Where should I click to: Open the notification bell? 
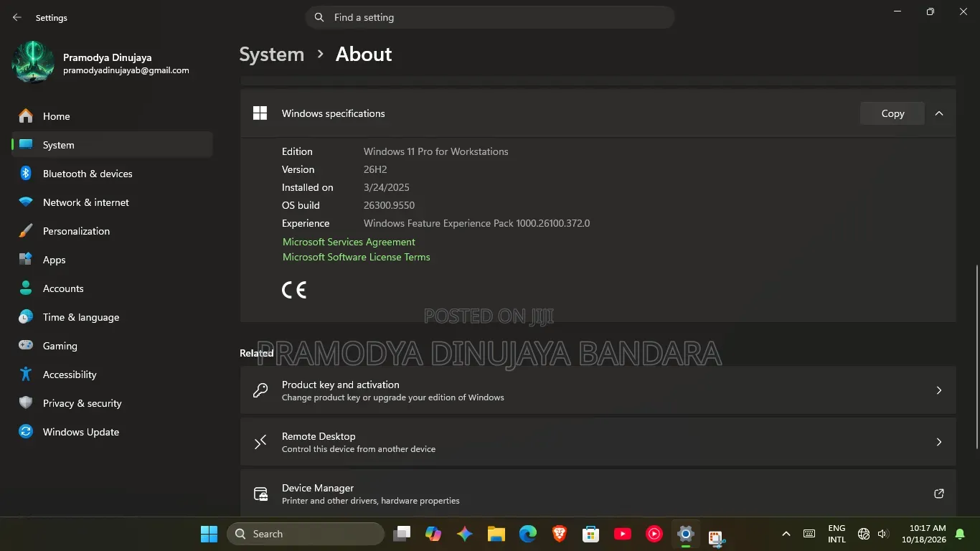click(x=960, y=534)
